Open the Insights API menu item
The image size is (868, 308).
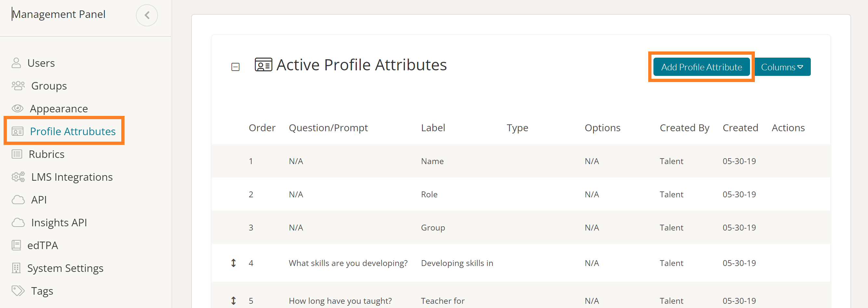59,223
